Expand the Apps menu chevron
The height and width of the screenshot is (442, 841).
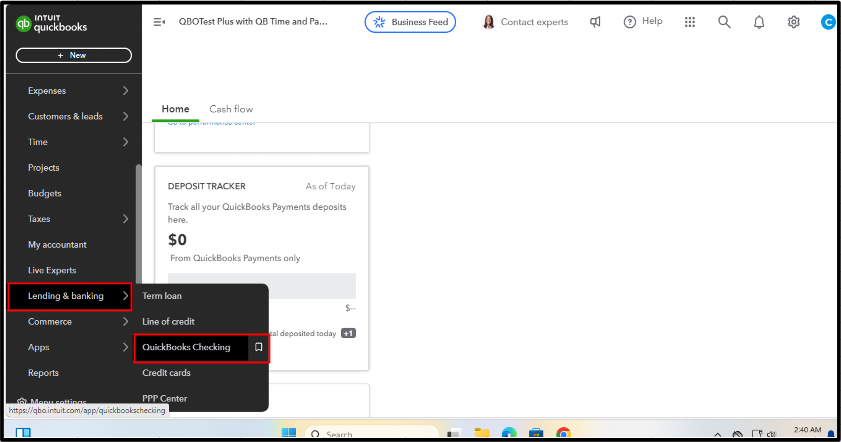coord(126,347)
